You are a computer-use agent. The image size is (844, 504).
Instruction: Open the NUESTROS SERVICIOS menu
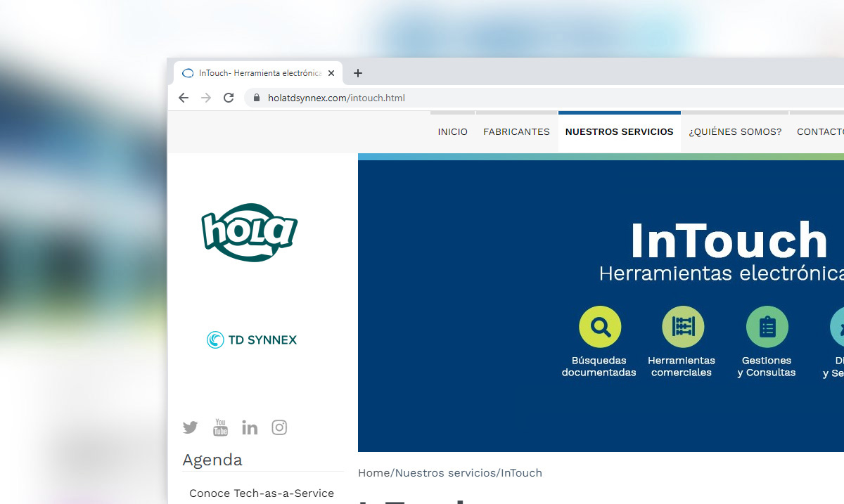coord(619,132)
